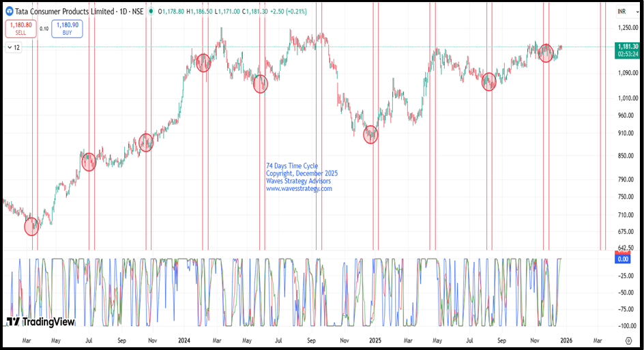Click the 1,250.00 price axis label

click(x=628, y=28)
